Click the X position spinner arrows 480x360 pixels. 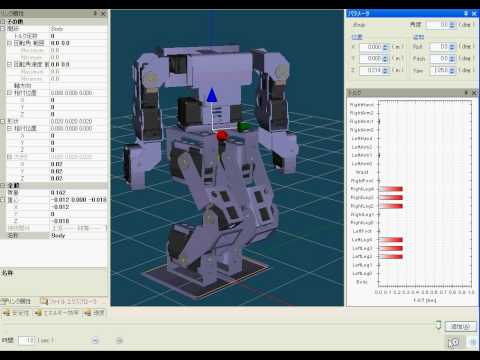[x=386, y=47]
